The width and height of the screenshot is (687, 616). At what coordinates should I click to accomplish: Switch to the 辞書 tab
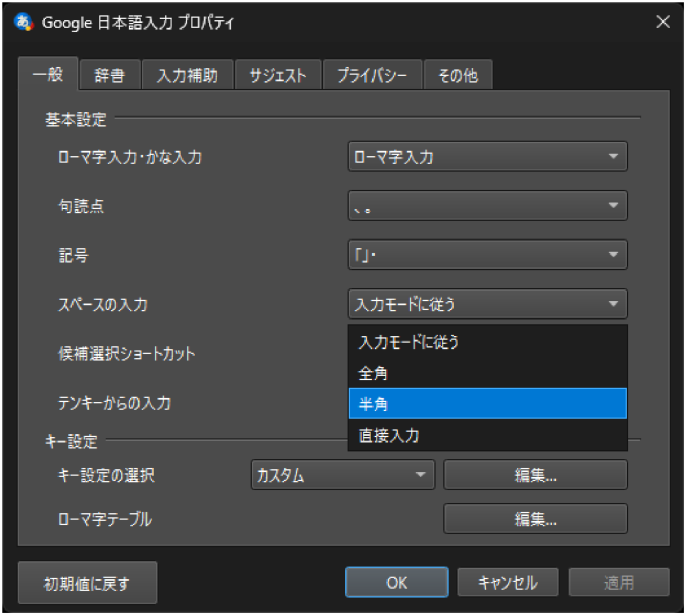[x=109, y=75]
